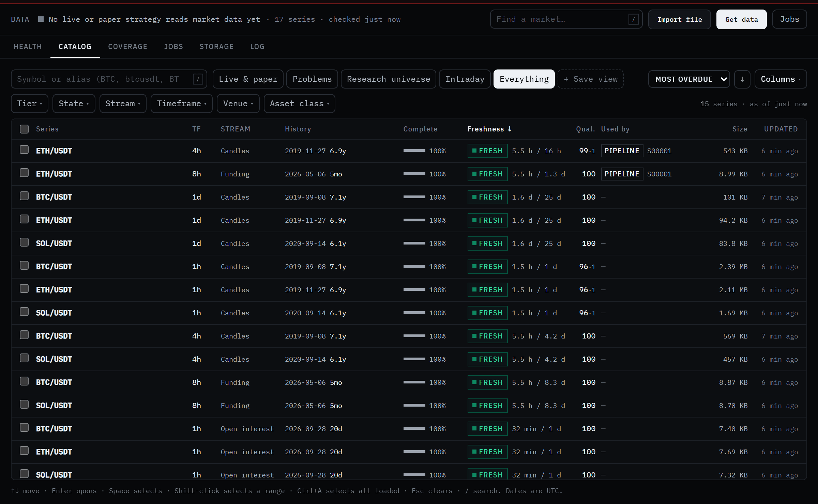Screen dimensions: 818x504
Task: Sort by the Size column header
Action: [740, 129]
